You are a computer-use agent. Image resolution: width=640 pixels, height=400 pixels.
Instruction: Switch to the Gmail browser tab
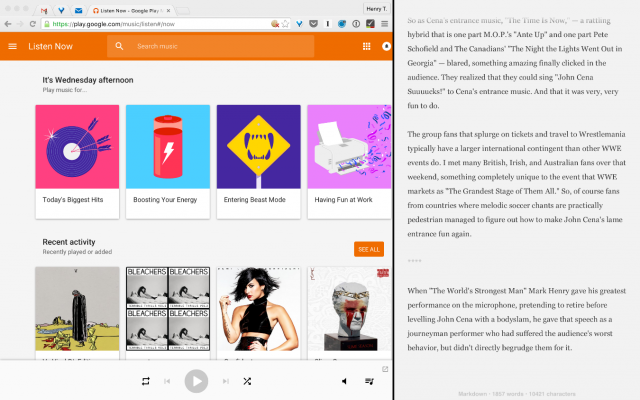click(x=44, y=11)
